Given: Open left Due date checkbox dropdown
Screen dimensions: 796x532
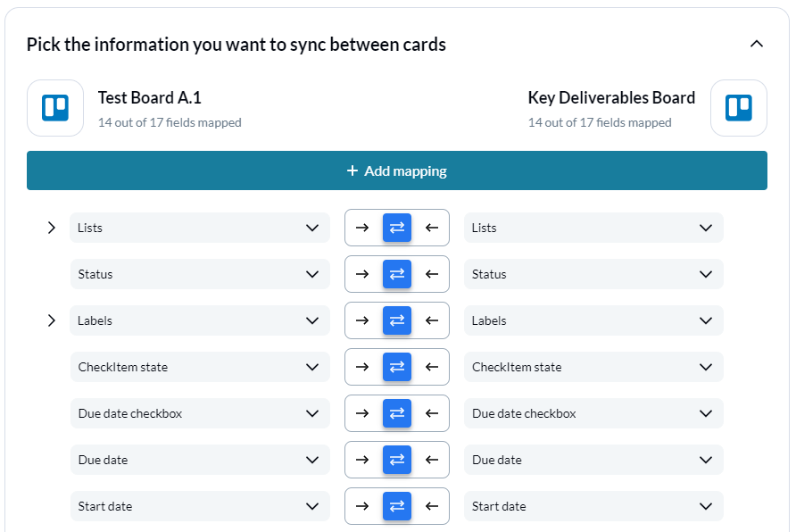Looking at the screenshot, I should 200,413.
